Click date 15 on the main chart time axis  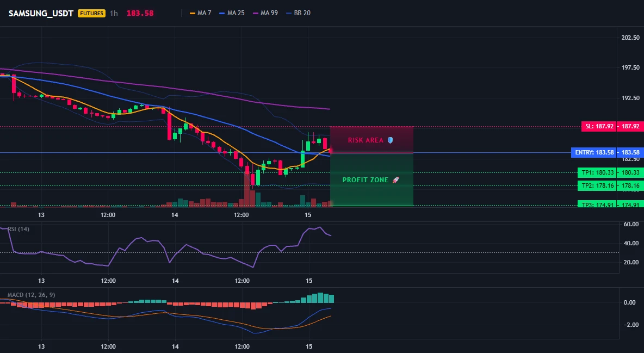tap(308, 215)
